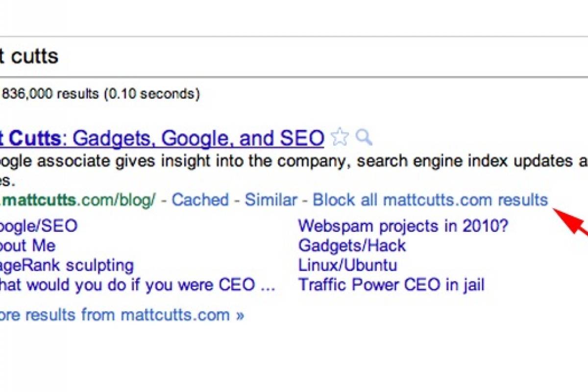Open Traffic Power CEO in jail link
Screen dimensions: 588x392
(x=391, y=285)
